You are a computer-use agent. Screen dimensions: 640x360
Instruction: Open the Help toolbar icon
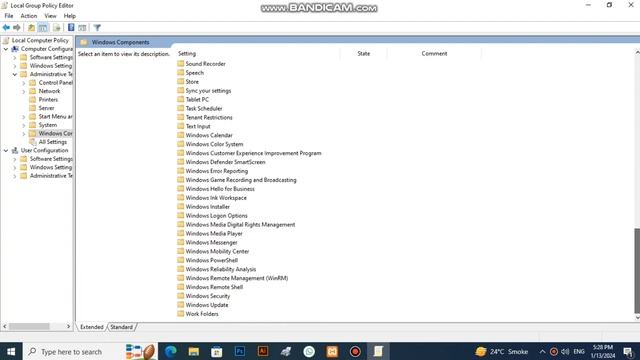pyautogui.click(x=71, y=28)
